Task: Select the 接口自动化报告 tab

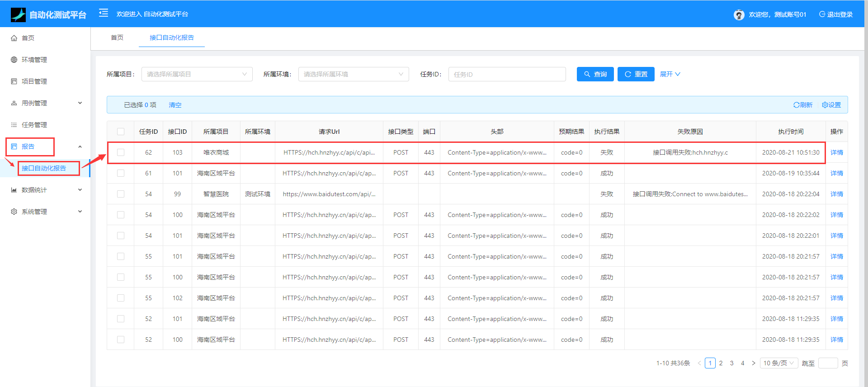Action: pos(172,38)
